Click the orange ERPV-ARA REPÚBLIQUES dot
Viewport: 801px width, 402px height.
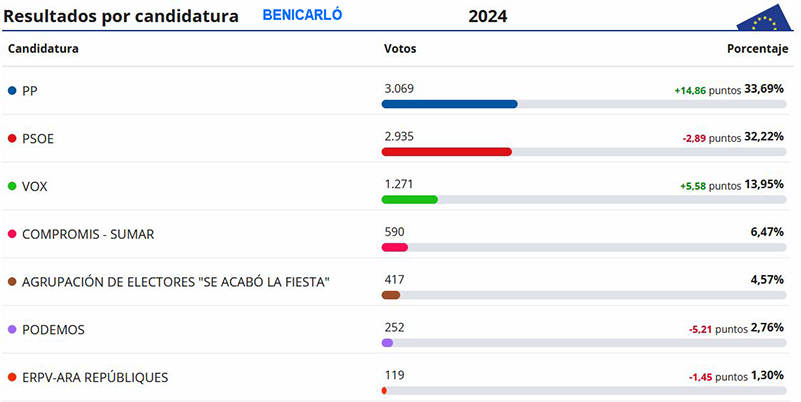[12, 377]
